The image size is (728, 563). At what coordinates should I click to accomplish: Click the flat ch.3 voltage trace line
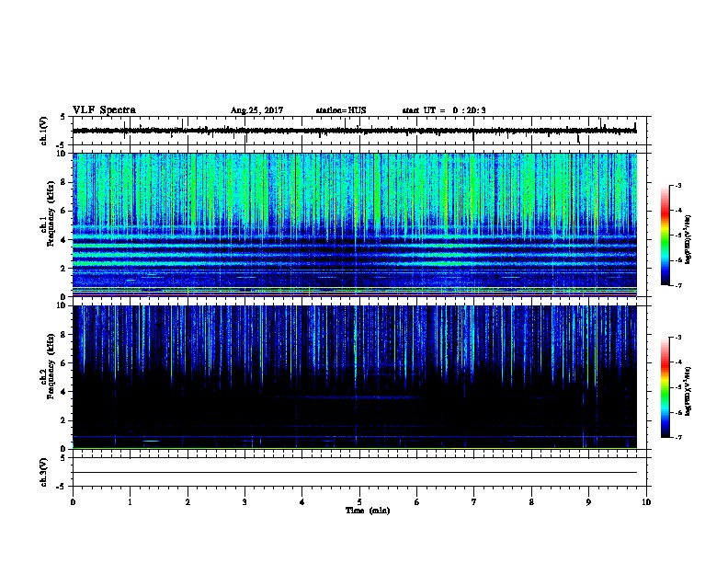(355, 473)
